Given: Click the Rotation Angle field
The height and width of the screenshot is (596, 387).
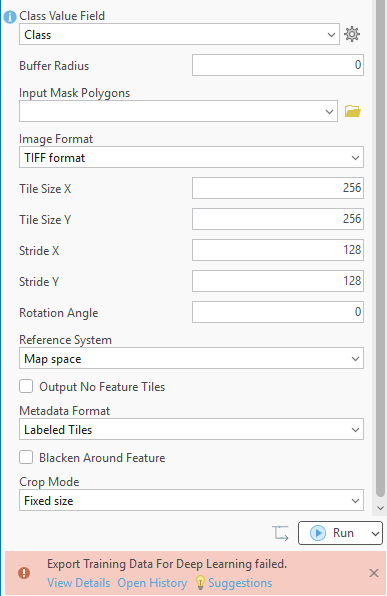Looking at the screenshot, I should (x=278, y=312).
